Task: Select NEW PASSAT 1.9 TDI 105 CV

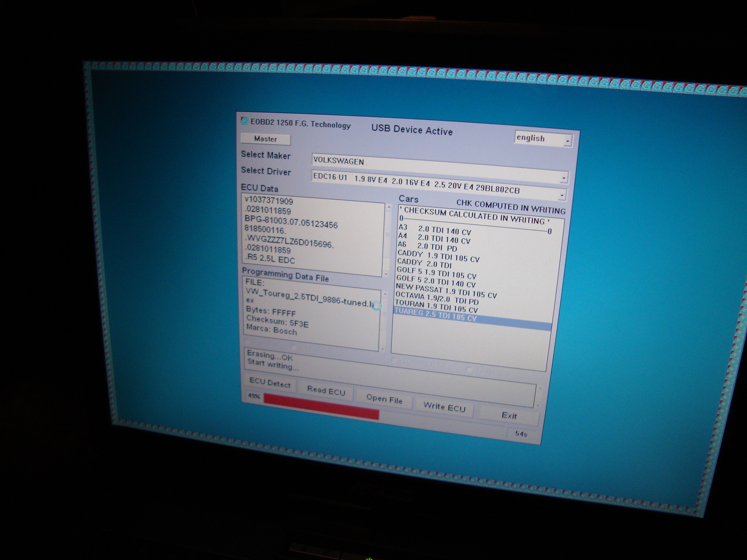Action: click(446, 291)
